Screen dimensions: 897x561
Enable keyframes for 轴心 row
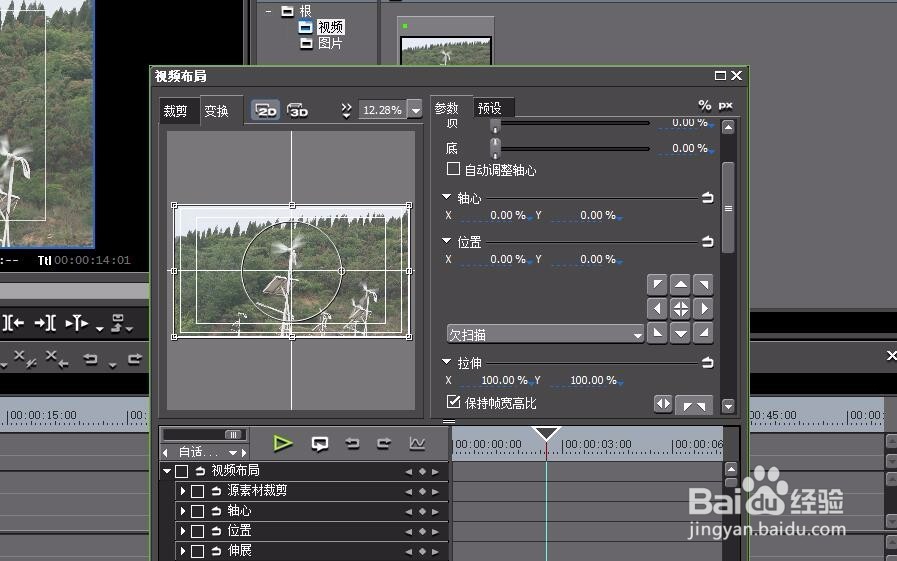tap(197, 511)
